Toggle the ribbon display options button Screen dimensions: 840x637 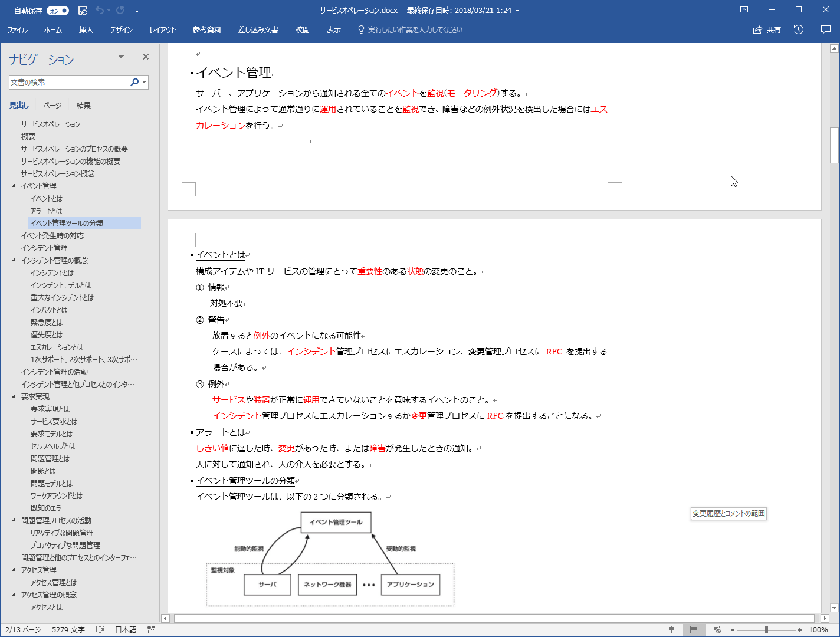pyautogui.click(x=744, y=10)
